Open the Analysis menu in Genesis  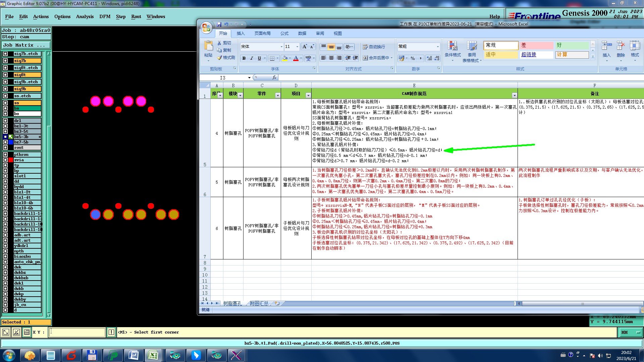(x=85, y=16)
